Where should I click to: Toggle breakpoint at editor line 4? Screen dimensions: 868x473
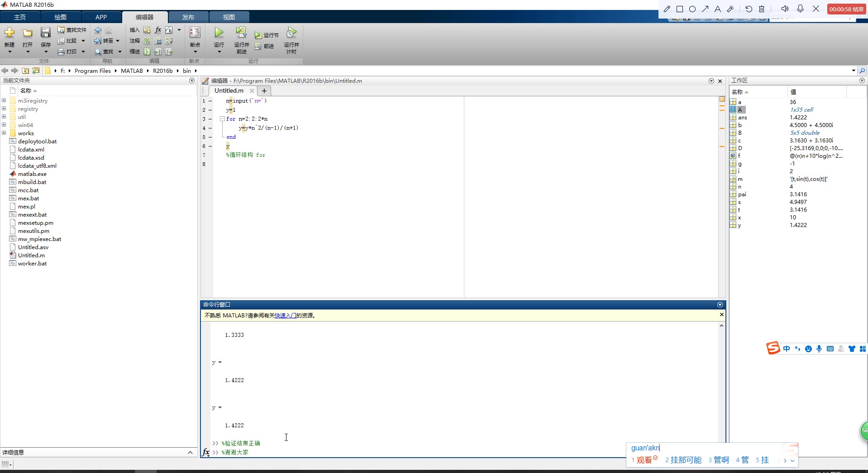tap(210, 128)
